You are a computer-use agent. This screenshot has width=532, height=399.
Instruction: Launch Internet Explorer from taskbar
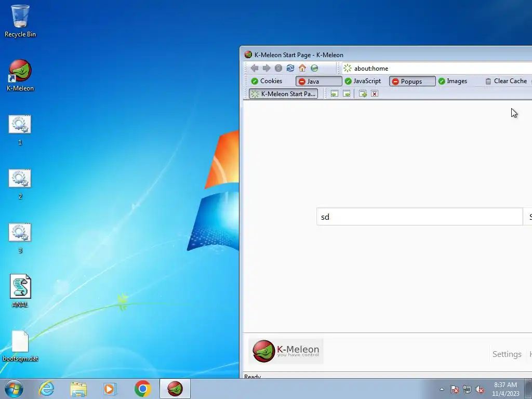pyautogui.click(x=46, y=389)
